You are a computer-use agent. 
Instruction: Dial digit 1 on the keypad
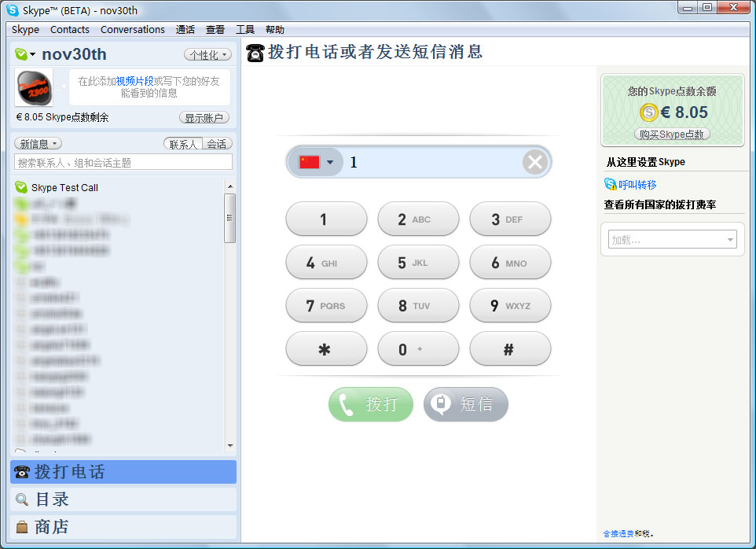pyautogui.click(x=326, y=219)
